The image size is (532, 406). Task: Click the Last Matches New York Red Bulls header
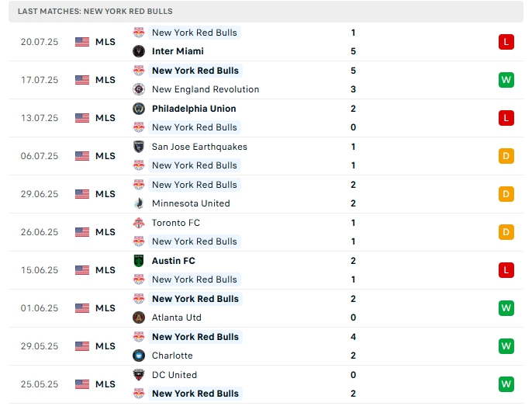pos(95,12)
